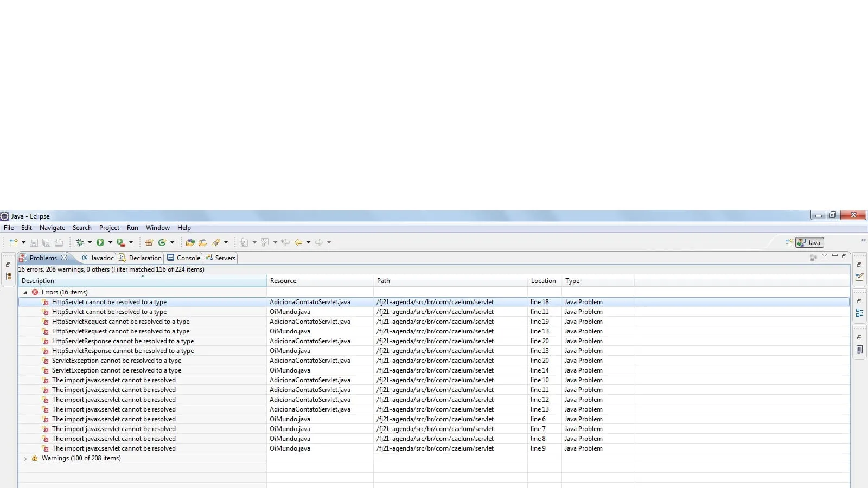868x488 pixels.
Task: Open the Outline fast view icon
Action: pos(859,313)
